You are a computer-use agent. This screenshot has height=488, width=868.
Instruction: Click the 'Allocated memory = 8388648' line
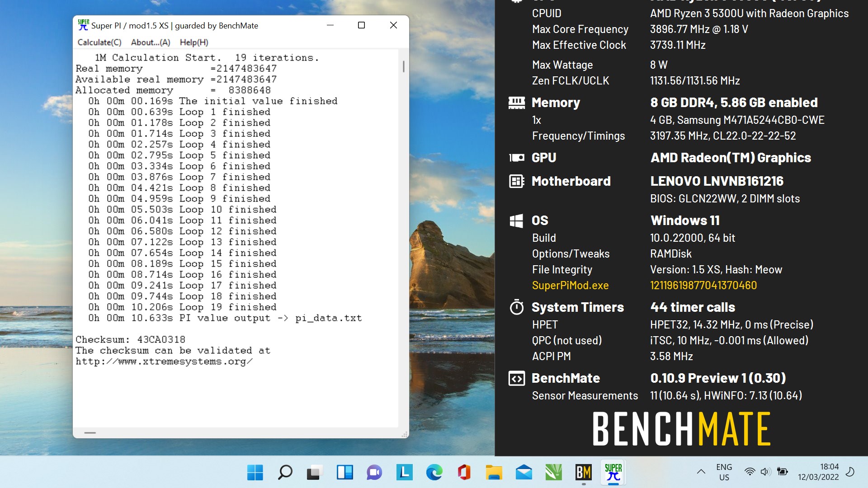point(173,90)
